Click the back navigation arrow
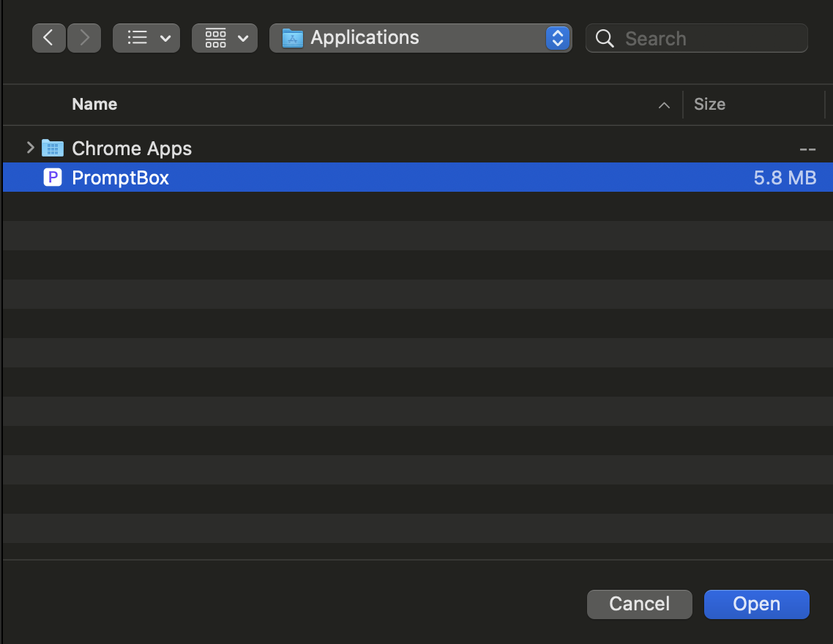 click(x=48, y=38)
